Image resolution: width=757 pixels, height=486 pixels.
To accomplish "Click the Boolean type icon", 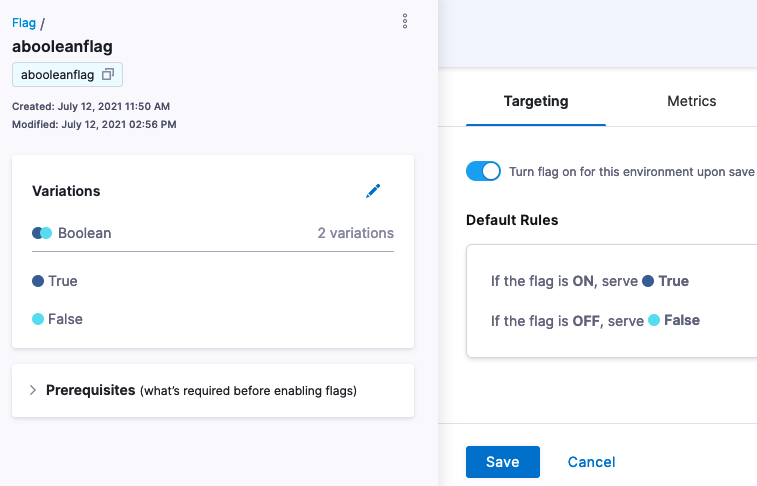I will [x=42, y=233].
